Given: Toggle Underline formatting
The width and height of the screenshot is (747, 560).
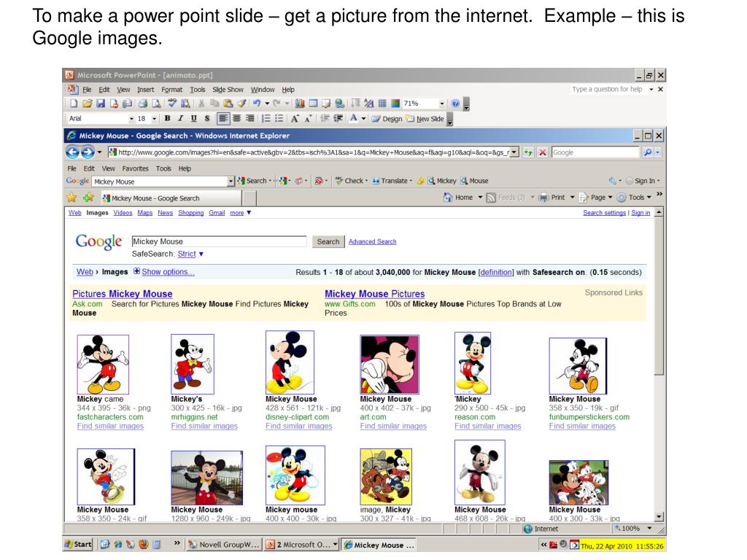Looking at the screenshot, I should pos(193,118).
